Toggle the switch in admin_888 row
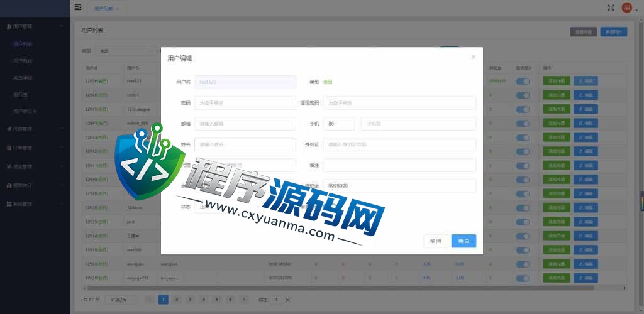The height and width of the screenshot is (314, 644). [x=523, y=123]
